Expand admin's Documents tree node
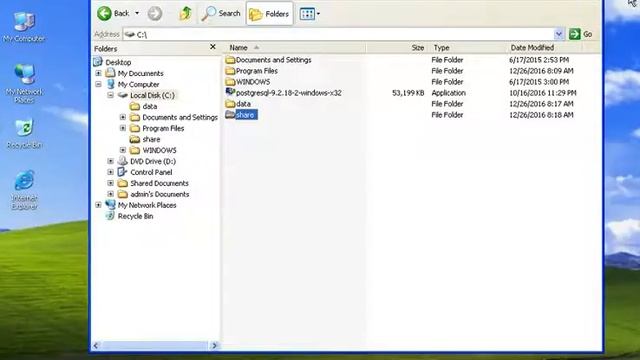This screenshot has height=360, width=640. click(111, 195)
